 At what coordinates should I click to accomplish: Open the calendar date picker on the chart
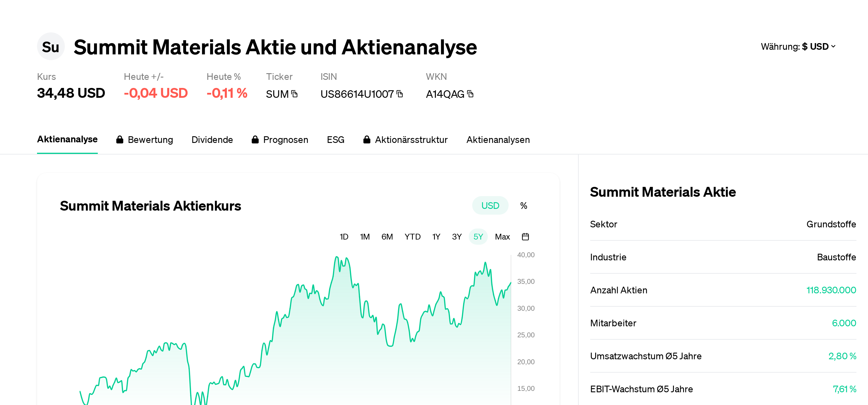coord(526,237)
